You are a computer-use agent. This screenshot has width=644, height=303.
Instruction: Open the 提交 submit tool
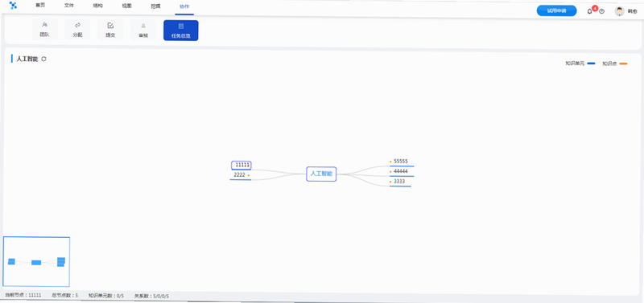tap(110, 30)
